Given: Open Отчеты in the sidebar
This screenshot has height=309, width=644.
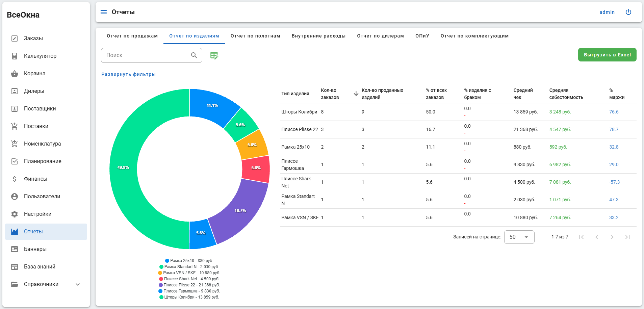Looking at the screenshot, I should [x=46, y=232].
